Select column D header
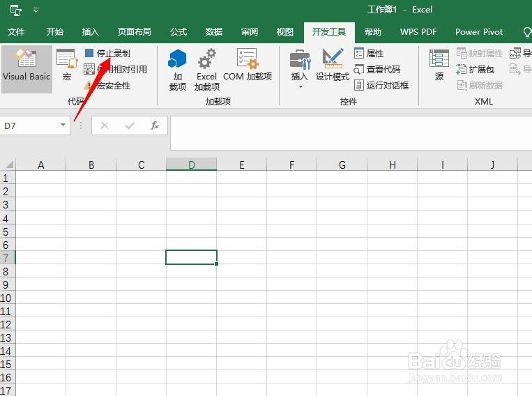The image size is (532, 396). 191,165
